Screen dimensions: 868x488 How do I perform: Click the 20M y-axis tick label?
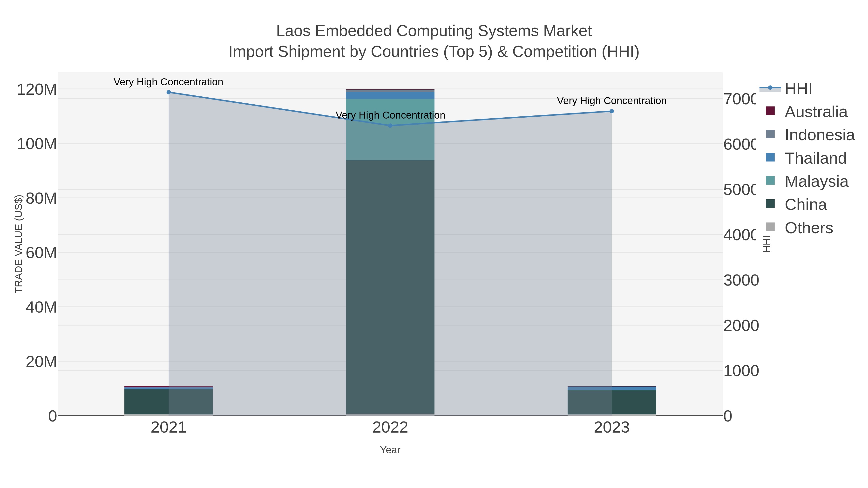click(41, 362)
